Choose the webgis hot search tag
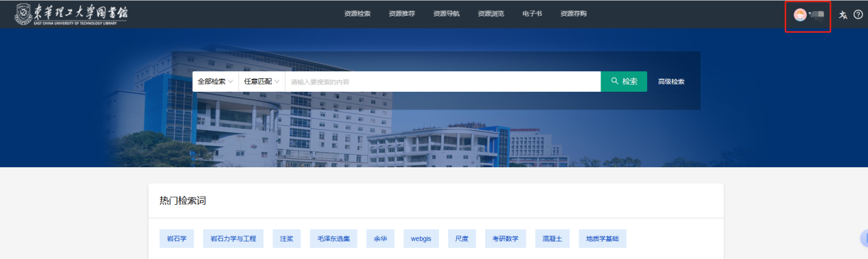Image resolution: width=868 pixels, height=259 pixels. tap(421, 238)
